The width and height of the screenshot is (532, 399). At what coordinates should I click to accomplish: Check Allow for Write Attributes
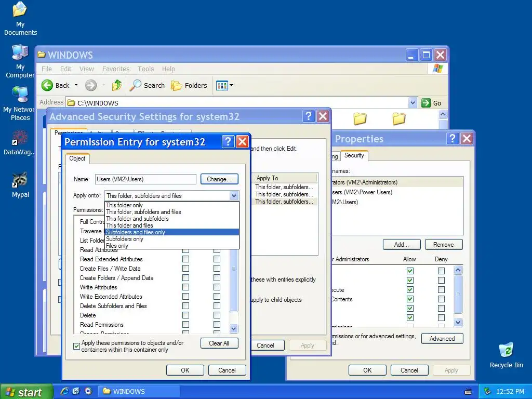[185, 287]
